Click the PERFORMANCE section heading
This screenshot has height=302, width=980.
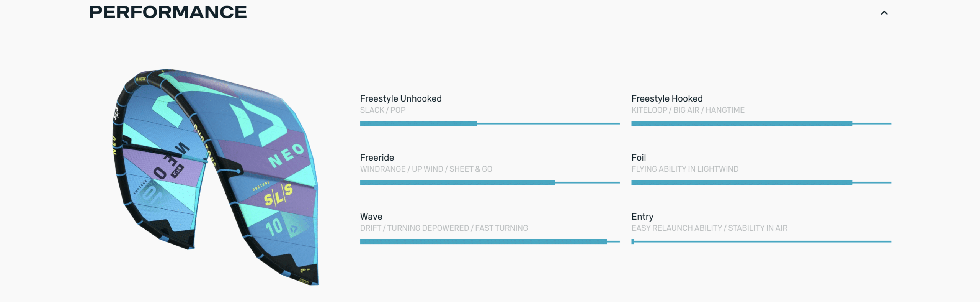(168, 12)
